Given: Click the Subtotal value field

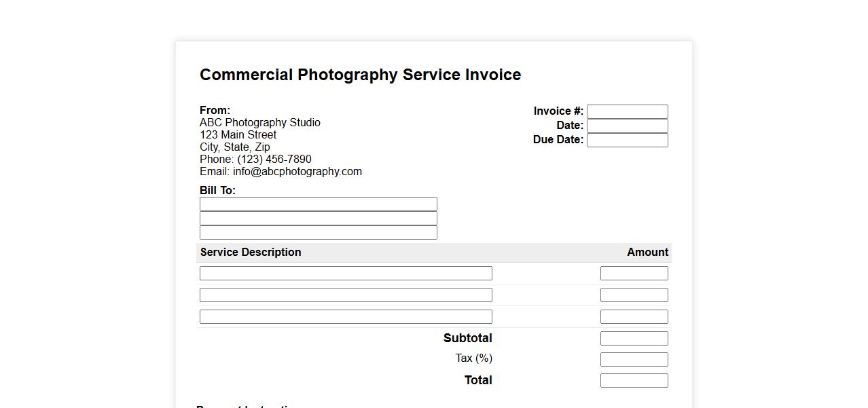Looking at the screenshot, I should pyautogui.click(x=634, y=338).
